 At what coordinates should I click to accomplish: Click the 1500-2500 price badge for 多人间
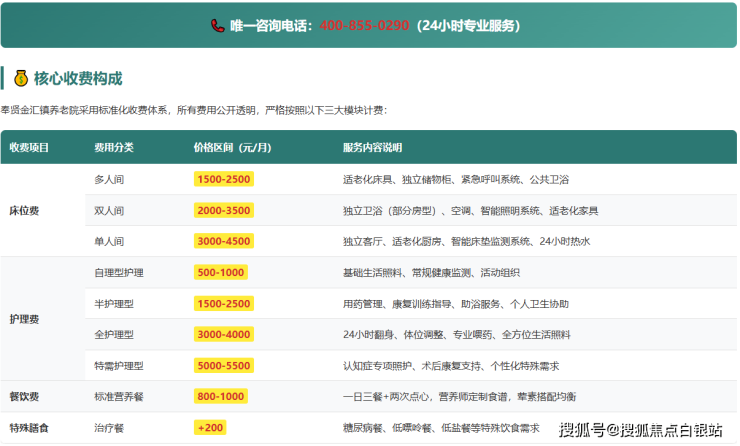224,180
